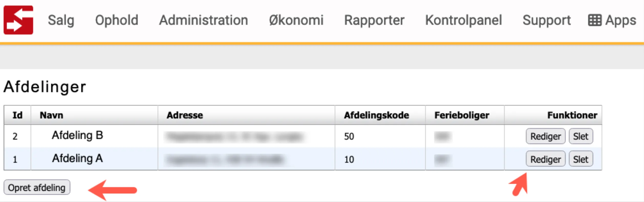Click Rediger for Afdeling B
This screenshot has width=644, height=202.
tap(545, 136)
